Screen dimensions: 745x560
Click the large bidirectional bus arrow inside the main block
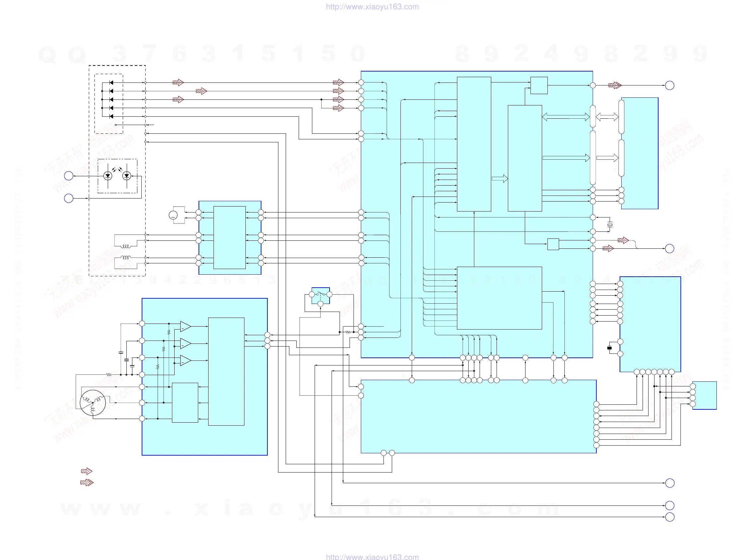click(565, 117)
